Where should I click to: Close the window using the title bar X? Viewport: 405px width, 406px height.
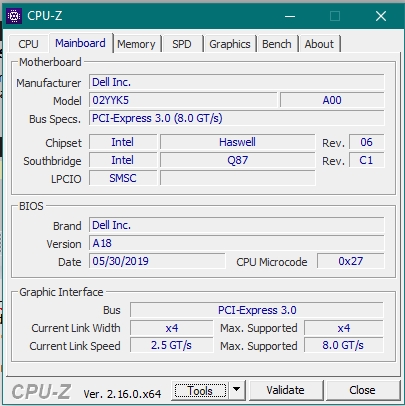(381, 16)
